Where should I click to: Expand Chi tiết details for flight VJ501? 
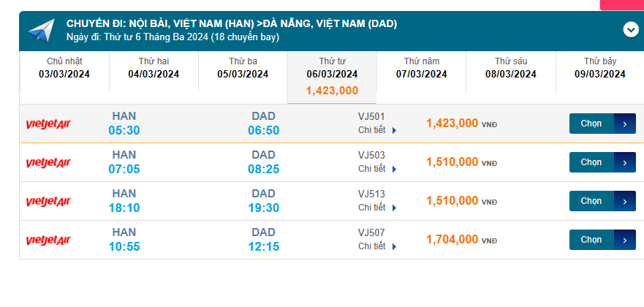377,130
